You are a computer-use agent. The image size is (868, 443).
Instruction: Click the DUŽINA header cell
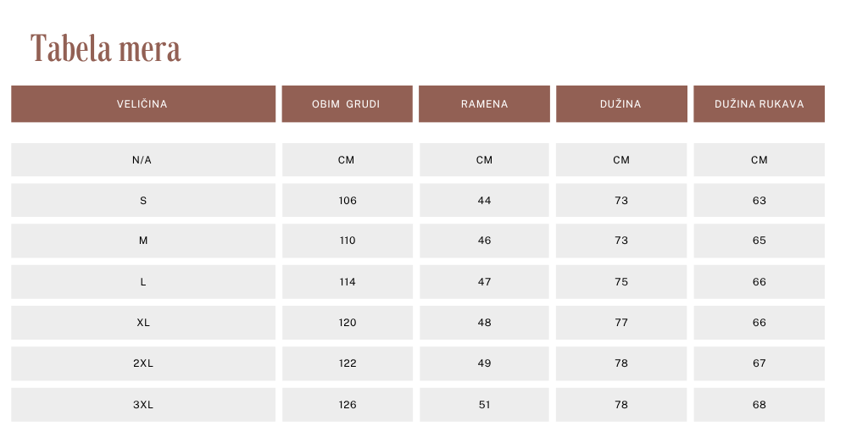[621, 104]
